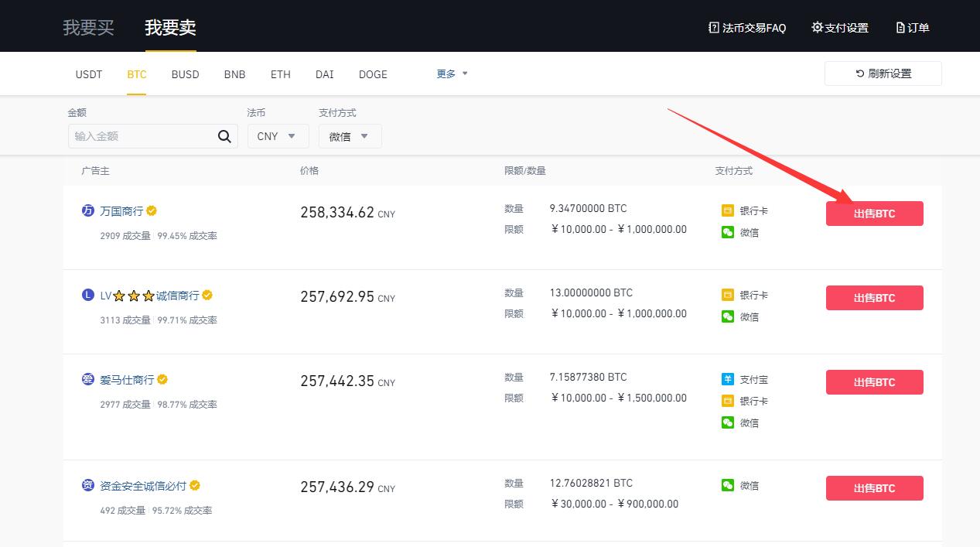This screenshot has width=980, height=547.
Task: Open the 支付方式 微信 dropdown
Action: pos(350,136)
